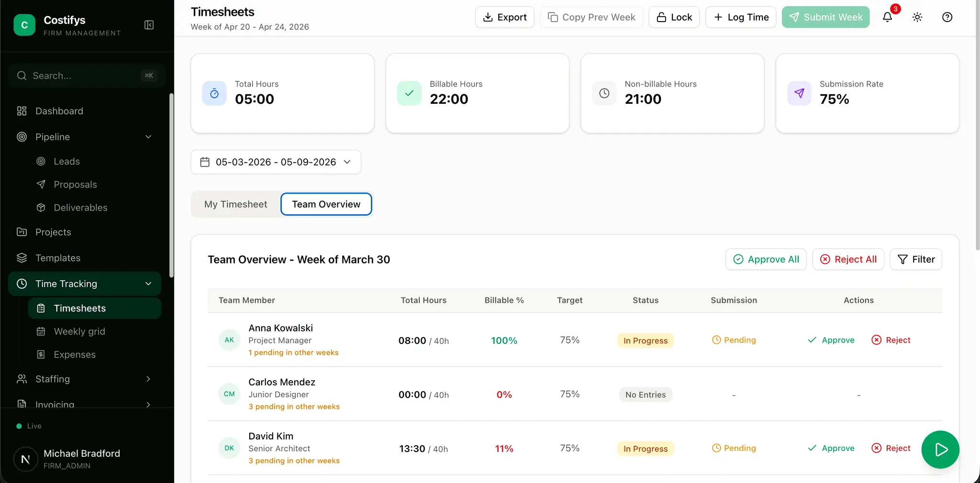Click the Export button

click(504, 17)
